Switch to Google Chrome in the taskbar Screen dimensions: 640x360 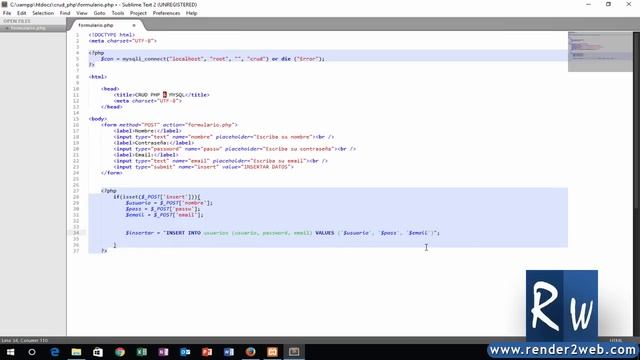click(x=120, y=352)
